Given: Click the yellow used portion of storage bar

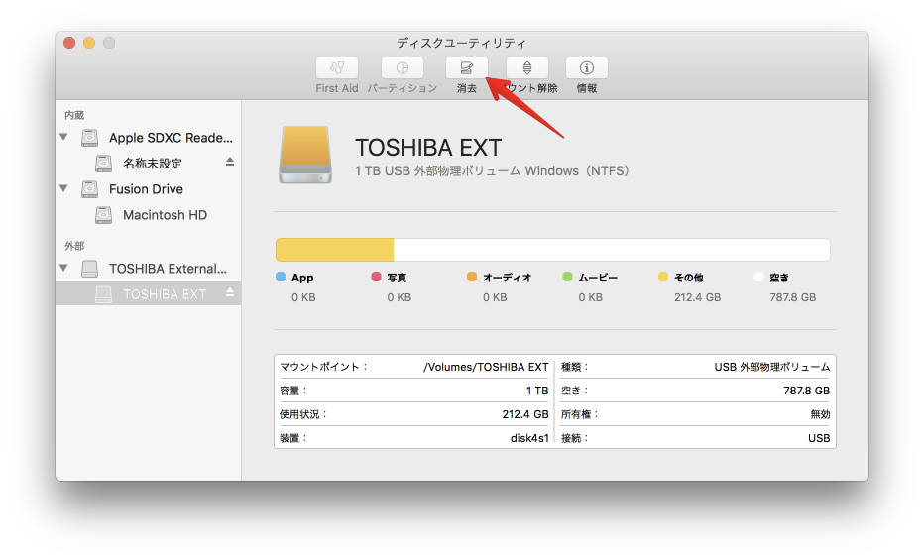Looking at the screenshot, I should [x=335, y=250].
